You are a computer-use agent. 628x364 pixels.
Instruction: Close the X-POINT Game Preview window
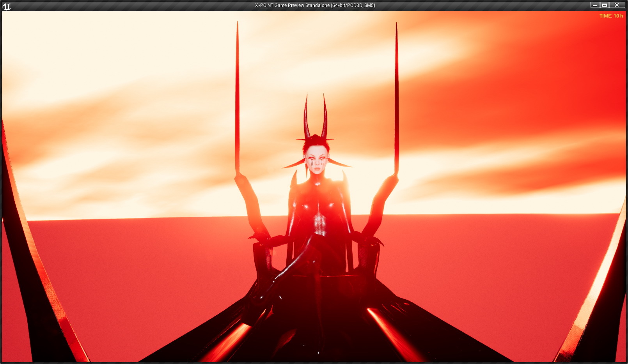[x=617, y=5]
